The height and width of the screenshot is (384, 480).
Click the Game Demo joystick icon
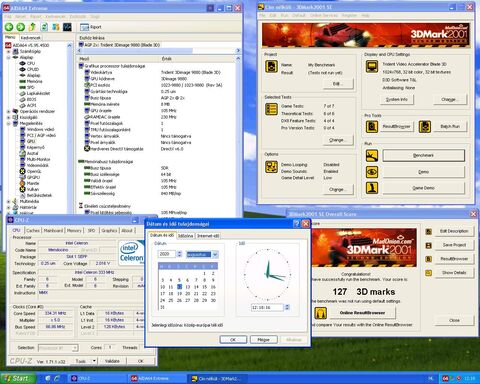pos(372,188)
